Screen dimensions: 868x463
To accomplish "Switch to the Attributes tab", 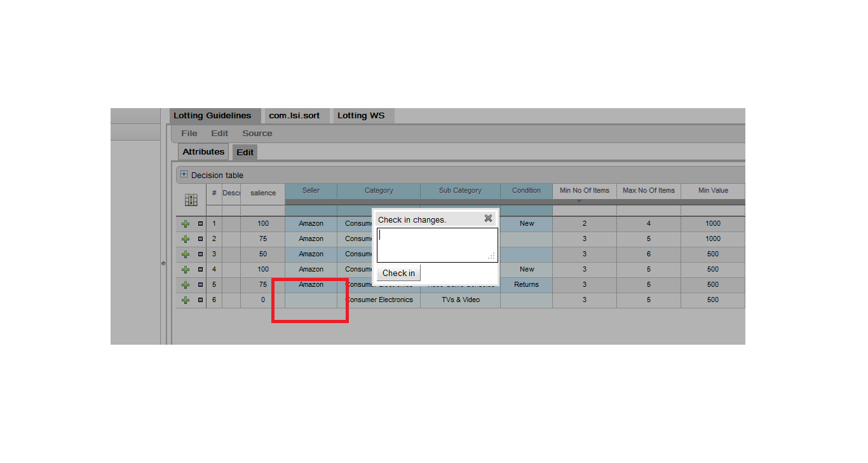I will [x=203, y=152].
